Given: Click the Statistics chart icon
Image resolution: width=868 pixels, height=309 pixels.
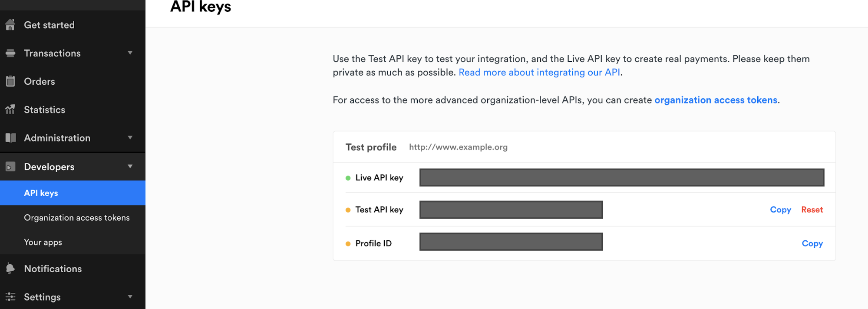Looking at the screenshot, I should (x=10, y=110).
